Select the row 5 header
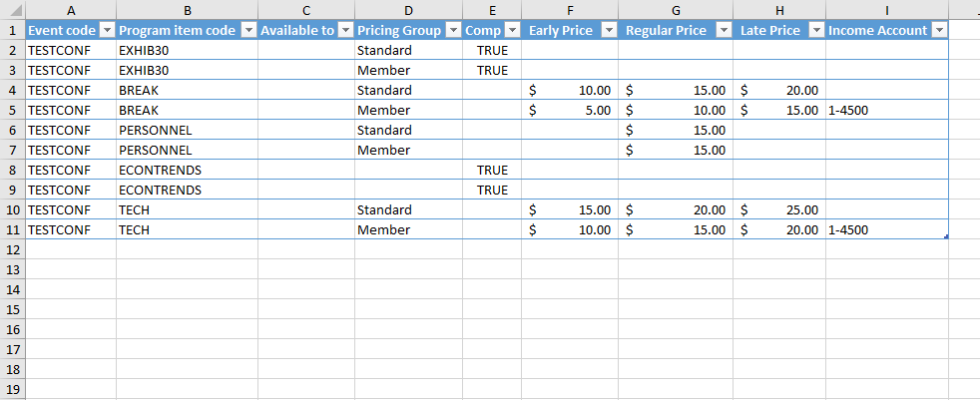The height and width of the screenshot is (400, 980). pos(12,110)
